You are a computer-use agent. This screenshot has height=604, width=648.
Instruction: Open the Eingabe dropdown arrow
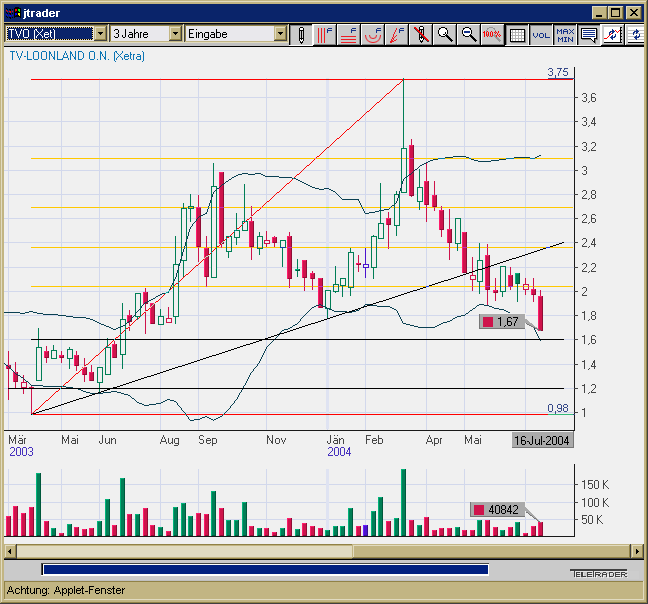click(280, 34)
